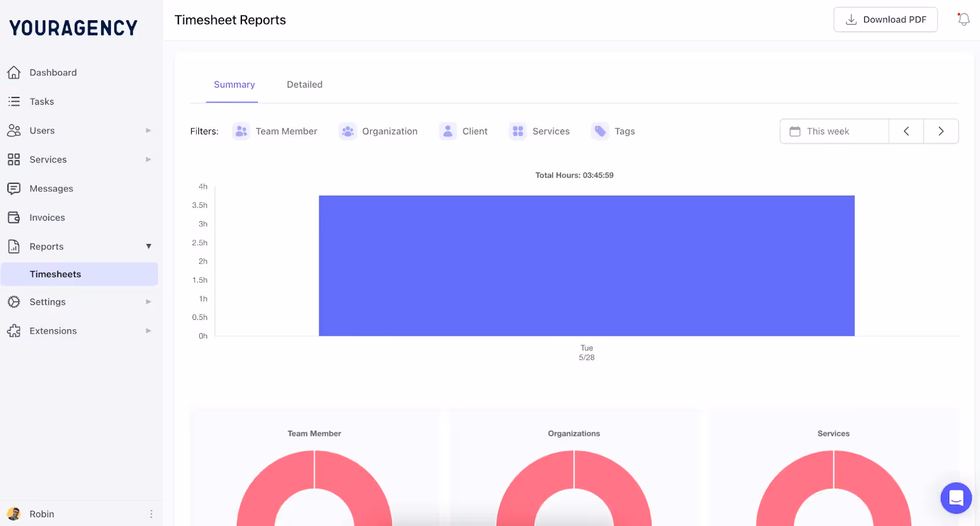Click Robin's profile avatar
The height and width of the screenshot is (526, 980).
tap(13, 514)
